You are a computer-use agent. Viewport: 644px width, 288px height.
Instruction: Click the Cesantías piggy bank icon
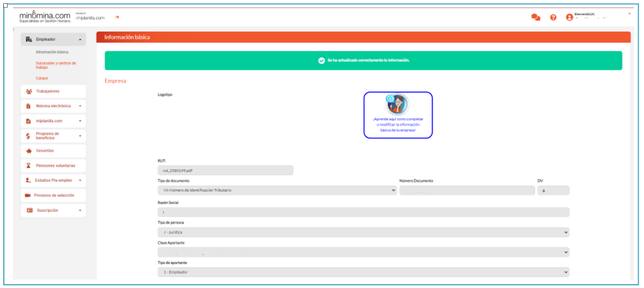(28, 151)
